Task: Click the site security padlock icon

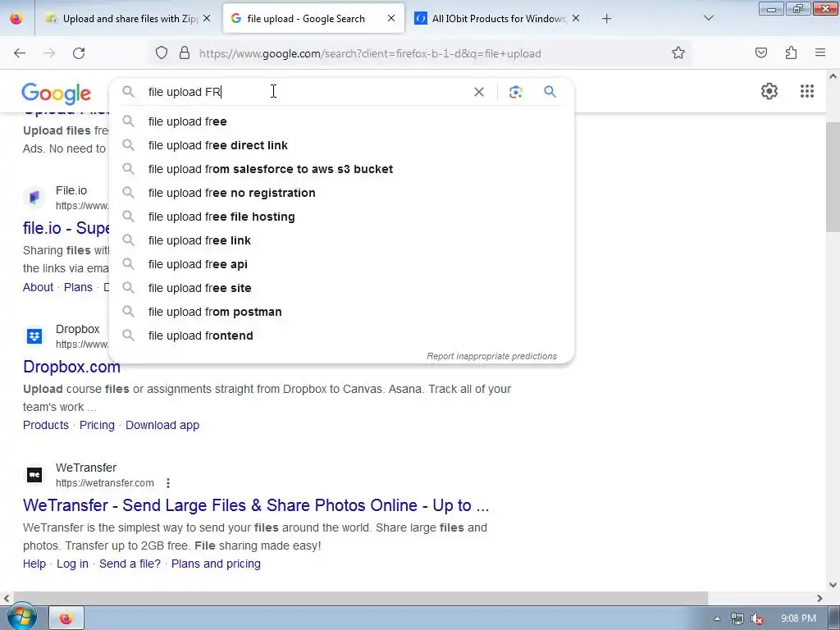Action: 185,53
